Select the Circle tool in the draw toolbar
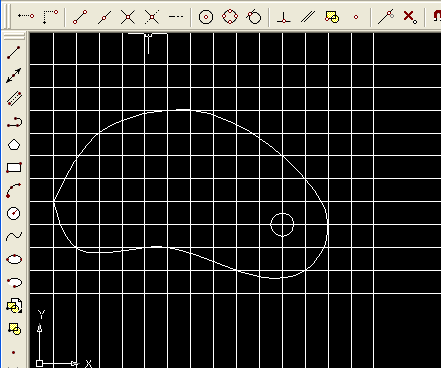441x368 pixels. coord(14,213)
